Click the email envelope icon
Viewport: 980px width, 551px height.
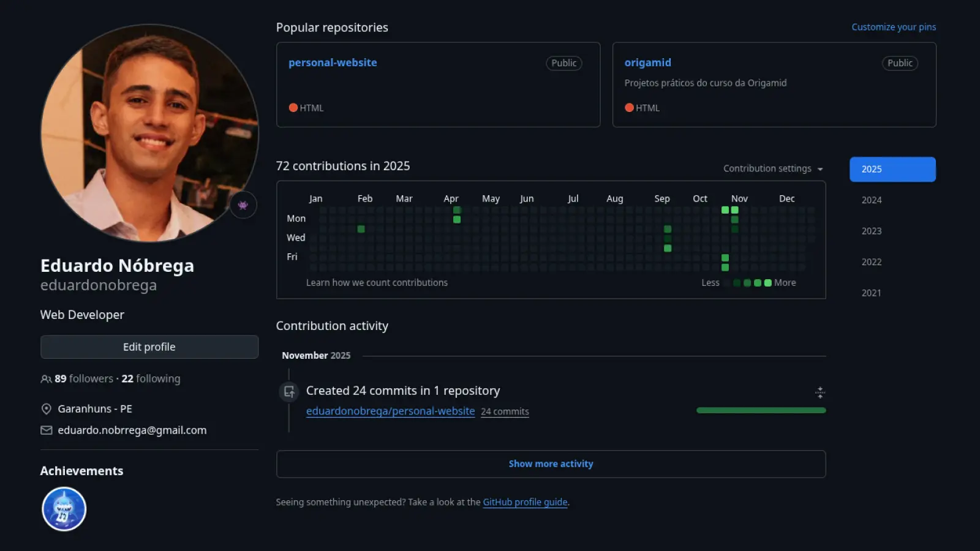point(46,430)
